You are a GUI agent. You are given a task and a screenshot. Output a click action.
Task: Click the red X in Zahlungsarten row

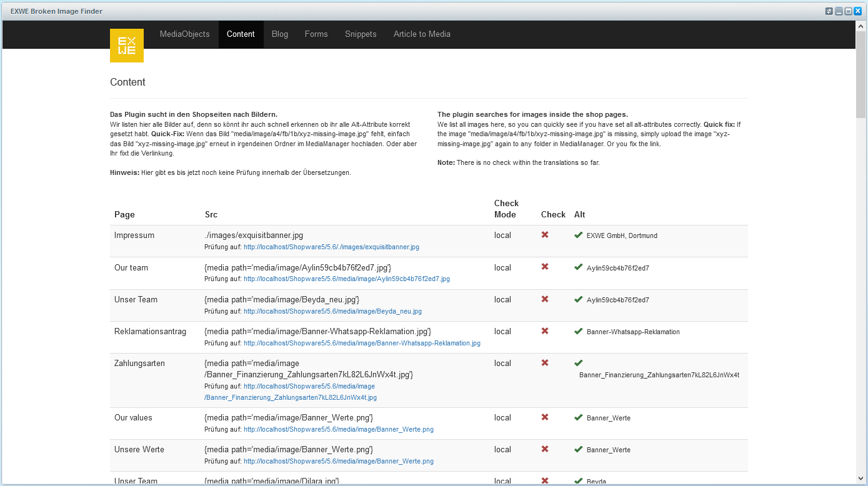coord(545,363)
